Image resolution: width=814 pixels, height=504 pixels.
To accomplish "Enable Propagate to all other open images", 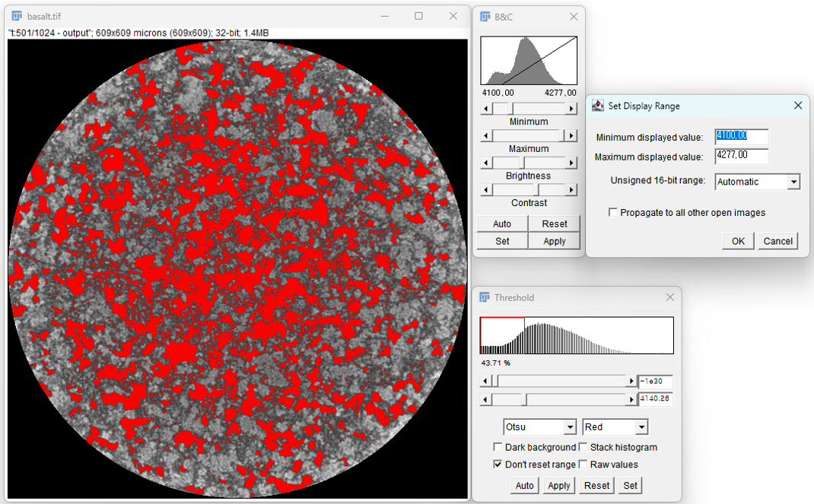I will click(612, 212).
